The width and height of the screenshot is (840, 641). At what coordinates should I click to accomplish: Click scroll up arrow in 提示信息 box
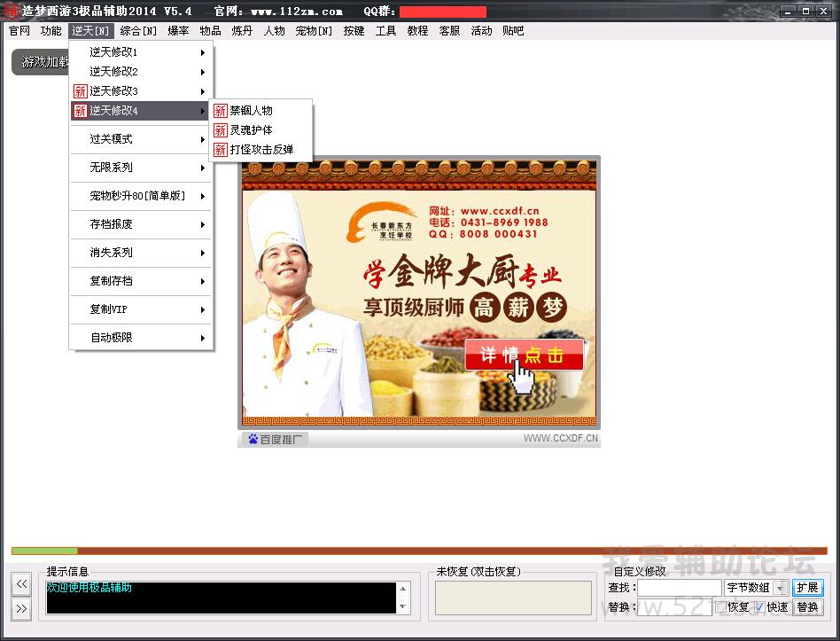[403, 589]
